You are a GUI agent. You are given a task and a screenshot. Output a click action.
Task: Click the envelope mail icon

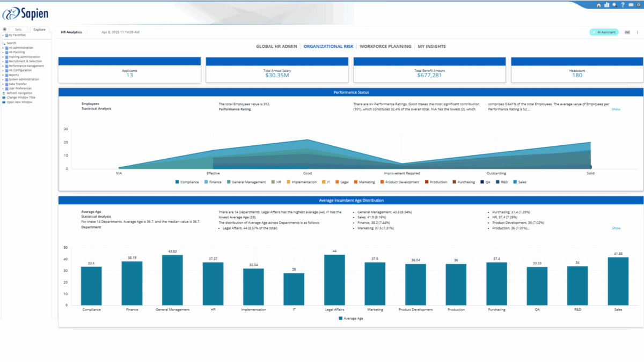coord(630,5)
